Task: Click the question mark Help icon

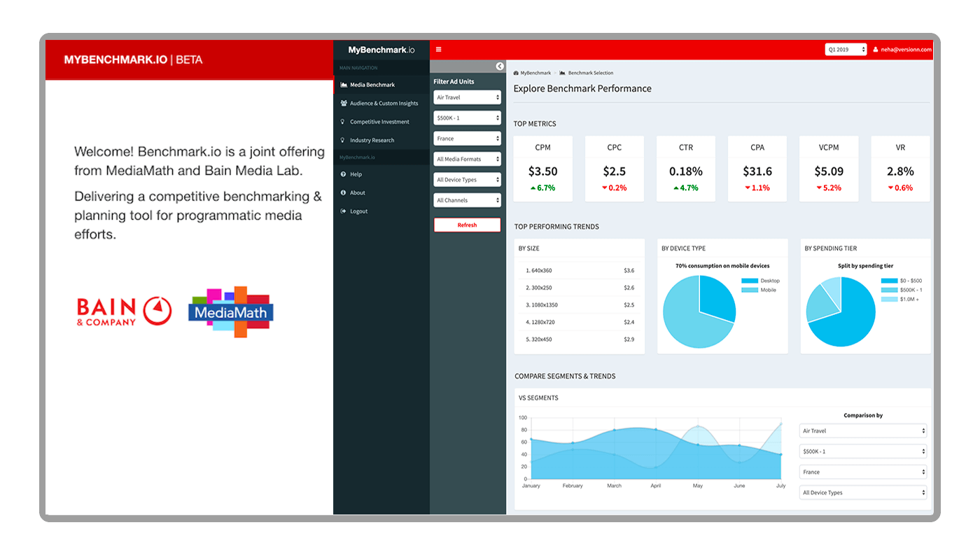Action: (x=343, y=174)
